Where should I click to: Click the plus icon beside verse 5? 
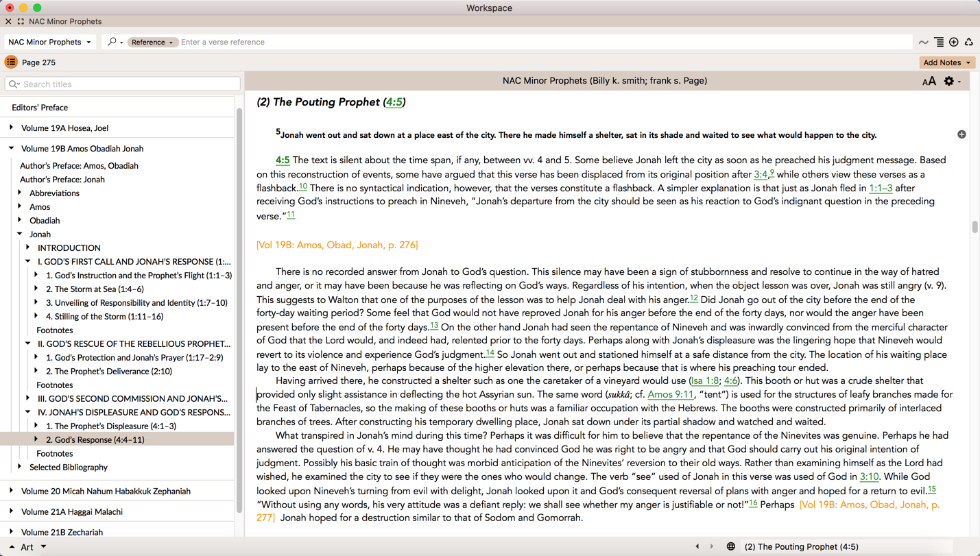pos(961,134)
